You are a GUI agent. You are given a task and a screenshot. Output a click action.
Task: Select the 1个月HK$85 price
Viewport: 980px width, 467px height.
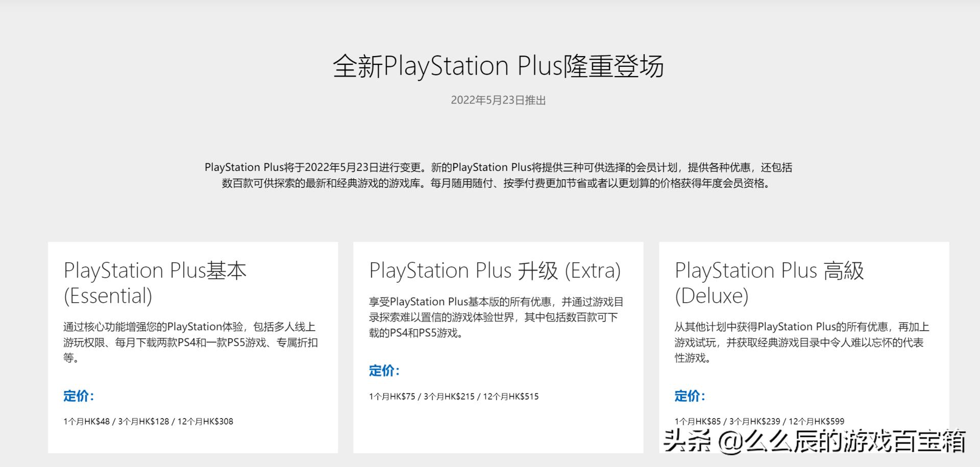[x=698, y=422]
